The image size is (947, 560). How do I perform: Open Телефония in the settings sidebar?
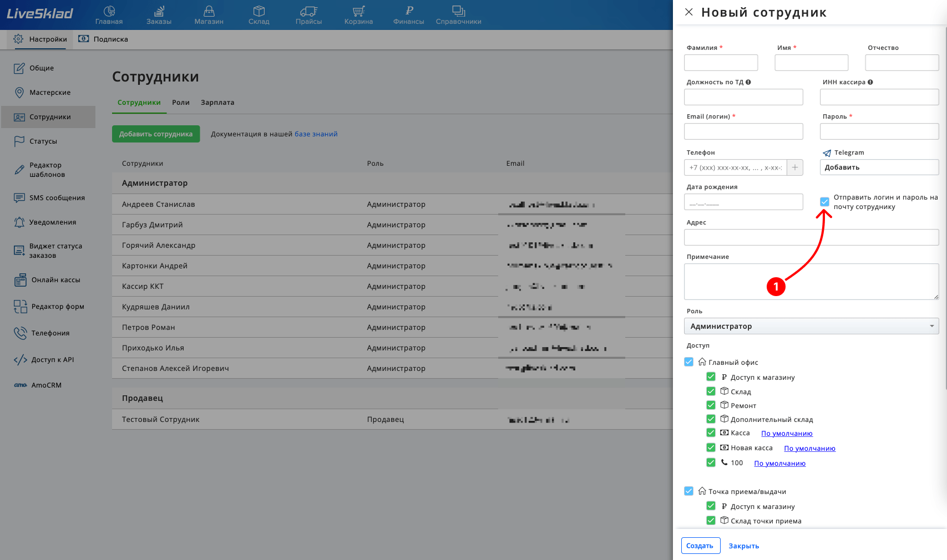50,333
